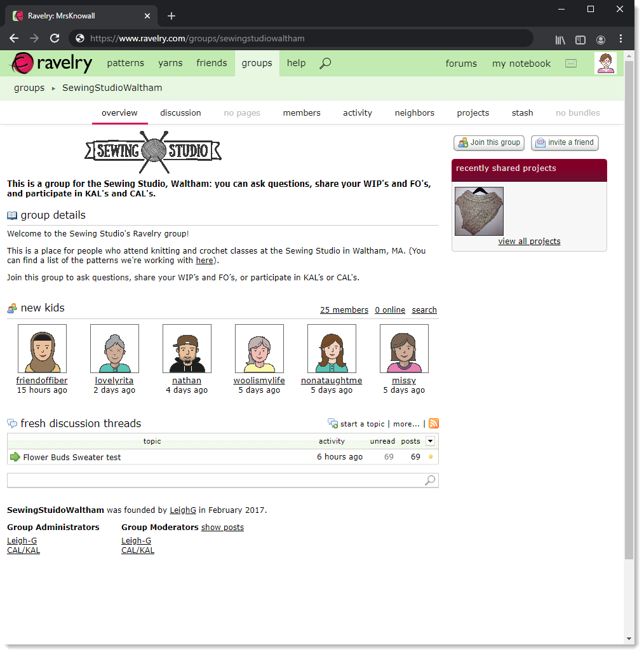Click the site info globe icon

[80, 38]
